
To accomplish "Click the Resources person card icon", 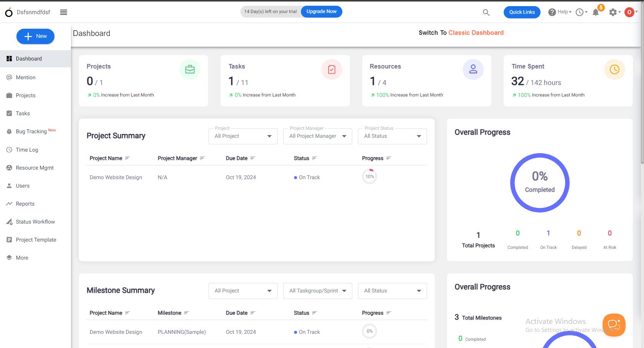I will coord(473,69).
